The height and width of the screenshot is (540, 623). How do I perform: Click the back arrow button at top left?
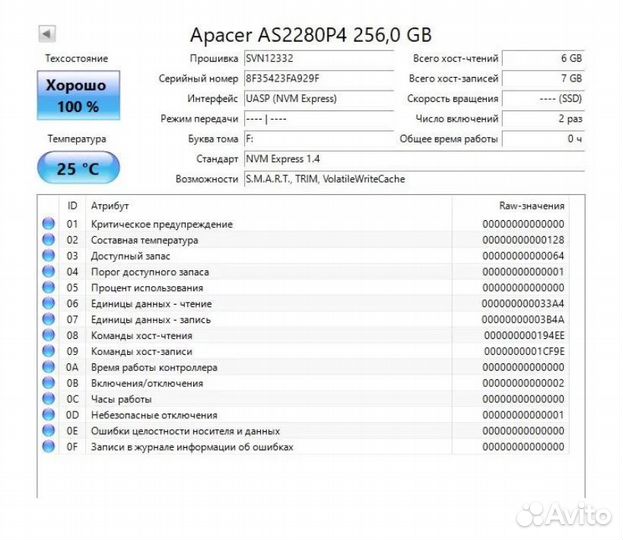pyautogui.click(x=47, y=34)
